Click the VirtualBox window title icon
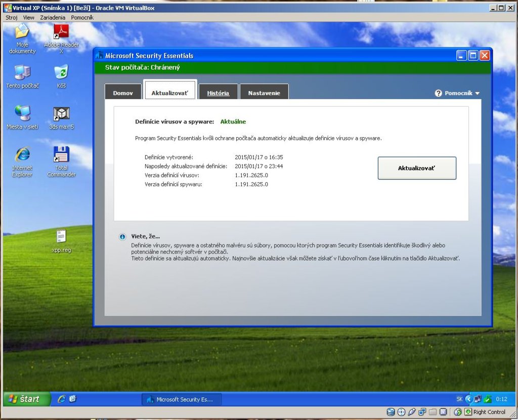The height and width of the screenshot is (420, 518). [x=8, y=8]
